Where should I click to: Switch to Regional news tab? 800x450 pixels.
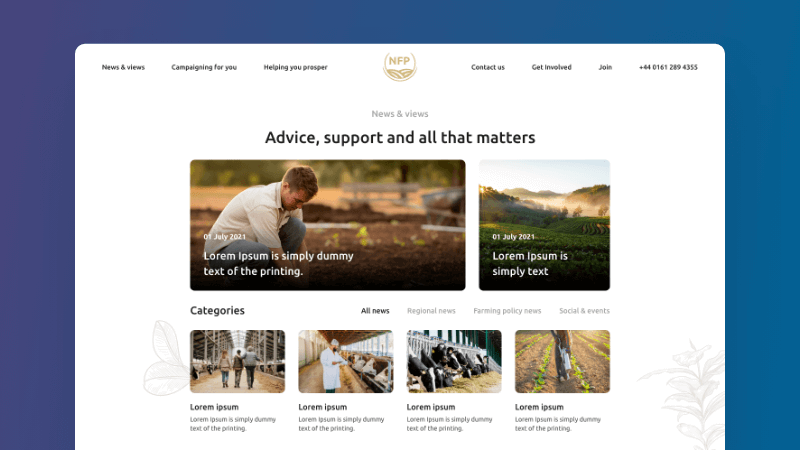(431, 311)
